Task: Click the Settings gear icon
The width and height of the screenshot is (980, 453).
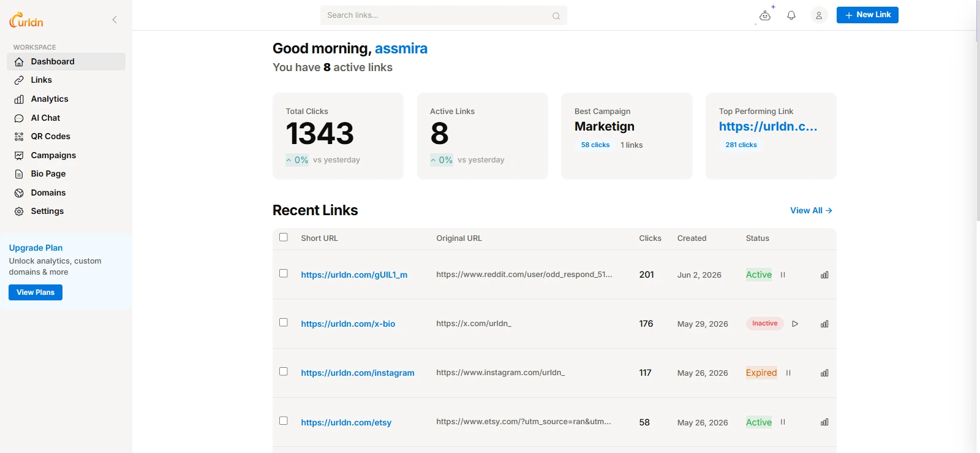Action: pos(19,211)
